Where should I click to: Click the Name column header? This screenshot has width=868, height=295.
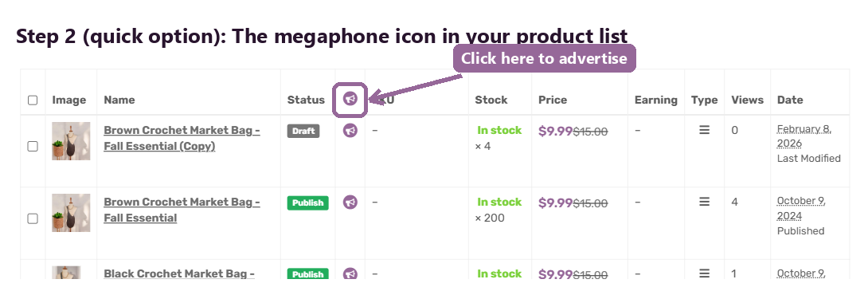[x=119, y=100]
